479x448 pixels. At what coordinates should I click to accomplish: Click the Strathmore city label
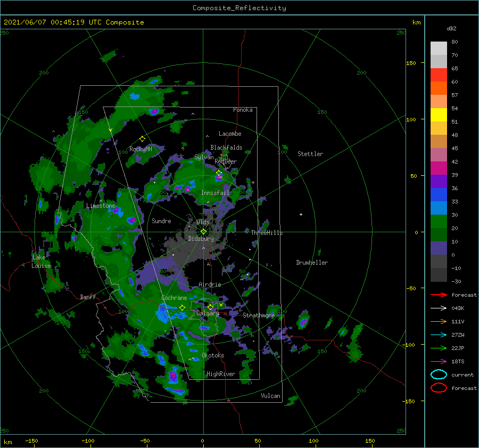pos(259,315)
